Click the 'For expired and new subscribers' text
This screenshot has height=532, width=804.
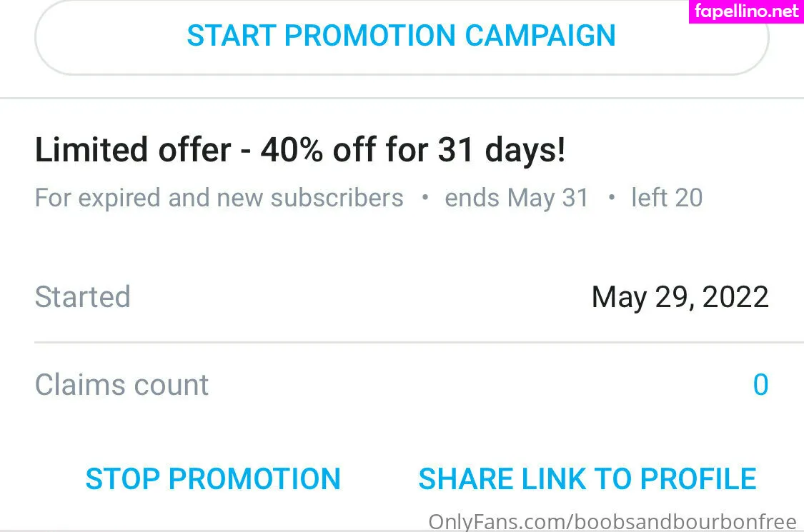click(x=219, y=198)
